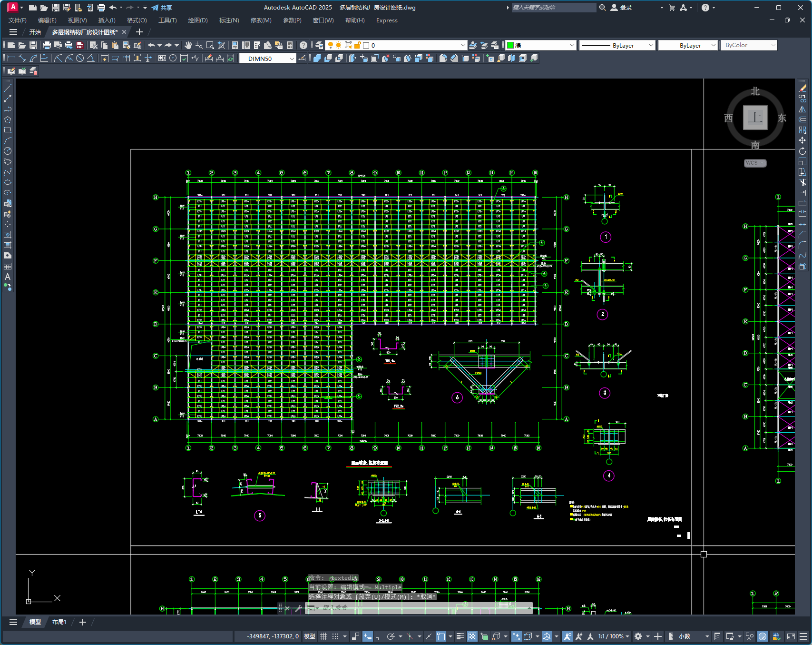Click the Plot (print) icon in toolbar
812x645 pixels.
pos(47,45)
